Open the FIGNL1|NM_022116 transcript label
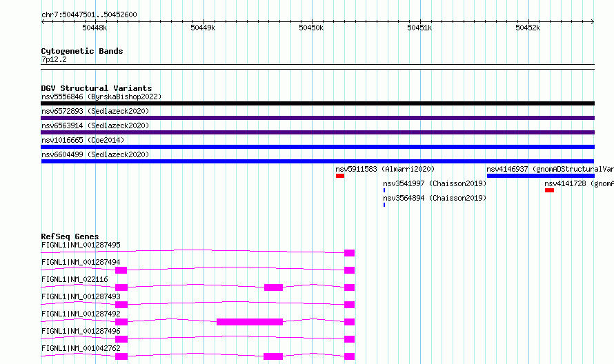This screenshot has height=364, width=614. pos(75,279)
